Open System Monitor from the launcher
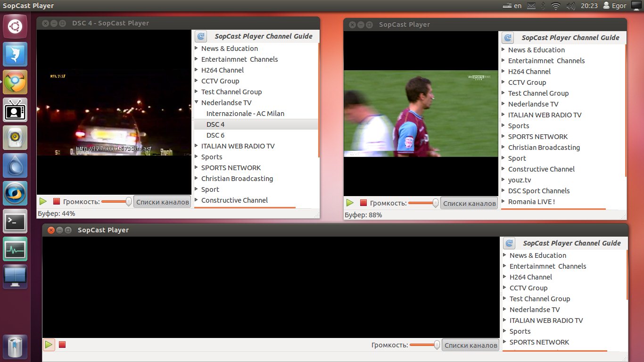 point(15,249)
